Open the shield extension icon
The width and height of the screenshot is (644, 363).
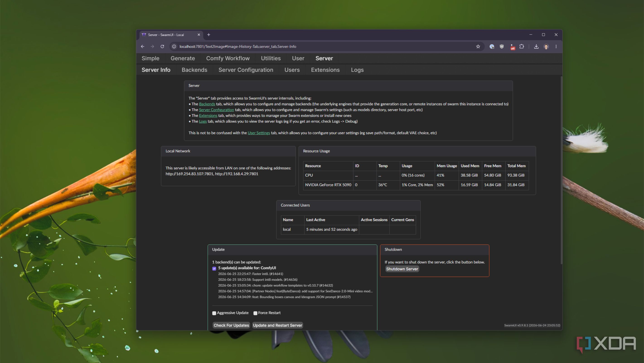click(502, 47)
